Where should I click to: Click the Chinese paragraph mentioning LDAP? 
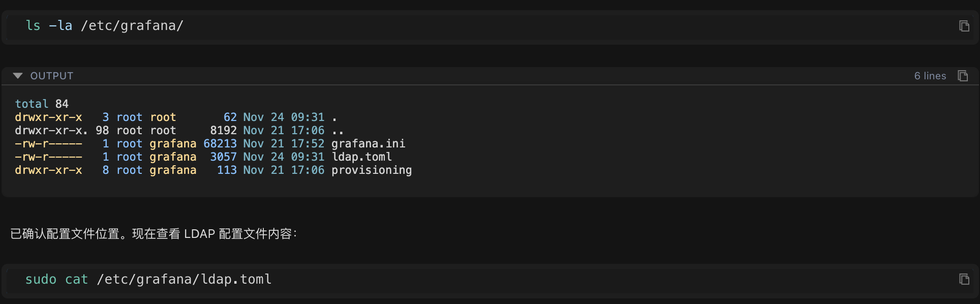[x=154, y=234]
